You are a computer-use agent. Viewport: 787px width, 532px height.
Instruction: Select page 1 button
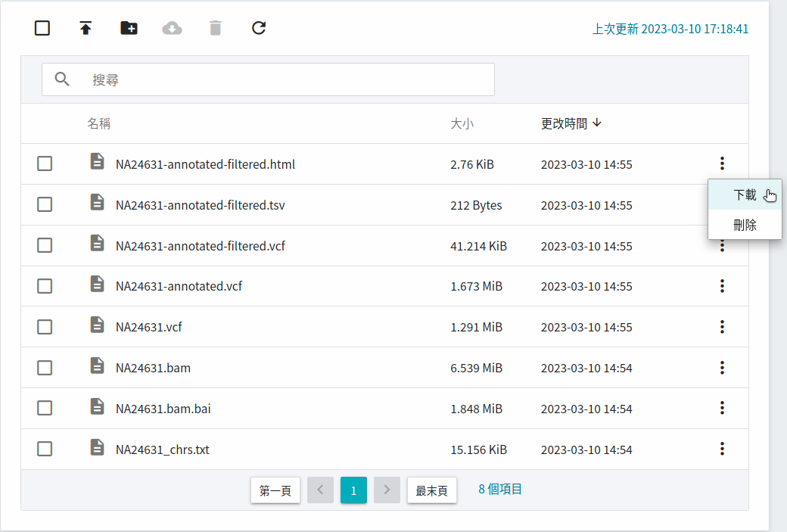[x=353, y=490]
